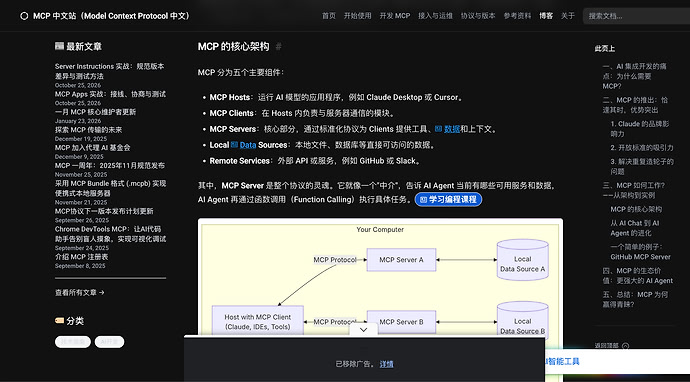Click the 智能工具 ad link

click(563, 361)
